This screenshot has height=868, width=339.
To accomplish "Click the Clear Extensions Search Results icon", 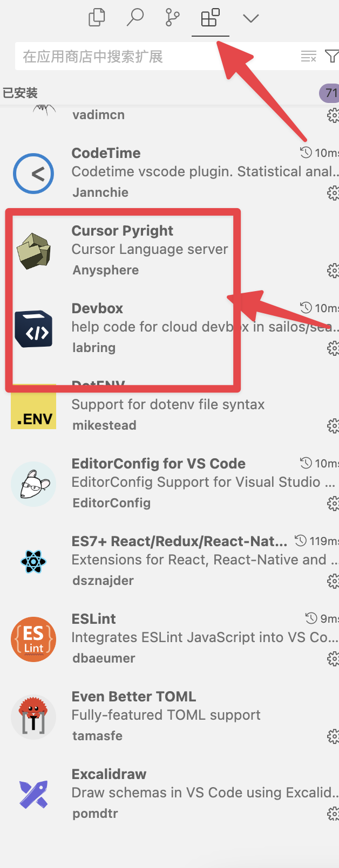I will tap(309, 56).
